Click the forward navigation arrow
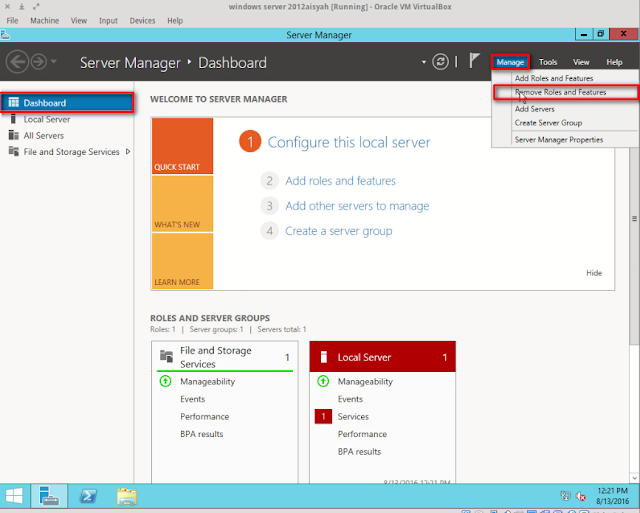Image resolution: width=640 pixels, height=513 pixels. [x=39, y=62]
